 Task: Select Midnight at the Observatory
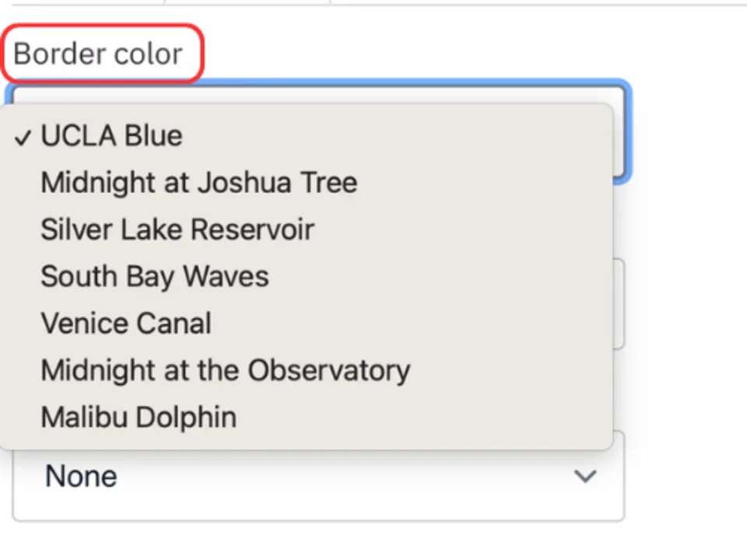coord(225,370)
